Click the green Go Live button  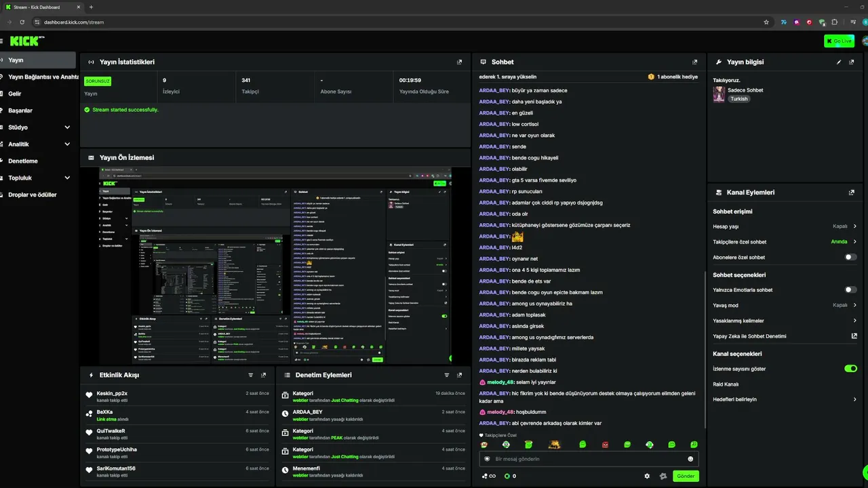click(x=840, y=41)
